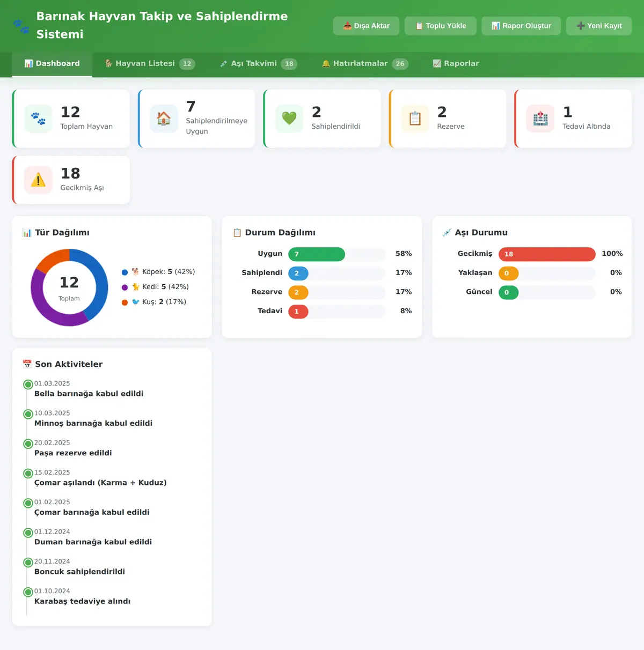
Task: Open the Dashboard tab
Action: tap(52, 64)
